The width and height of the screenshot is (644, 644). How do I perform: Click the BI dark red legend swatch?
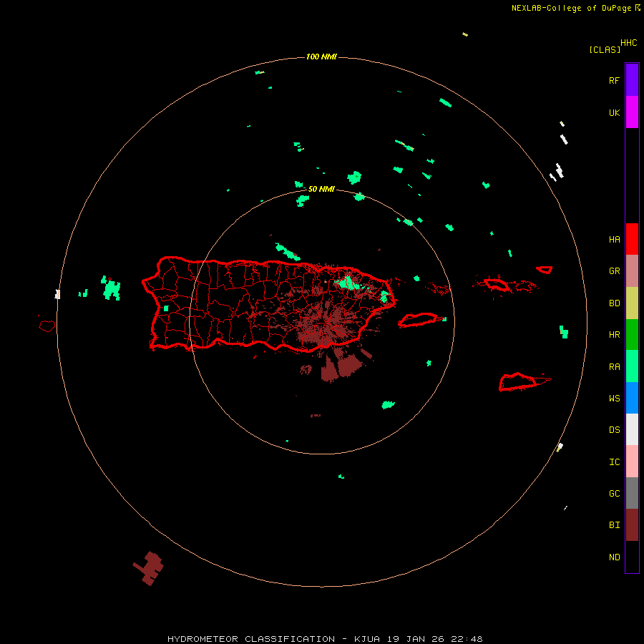(x=632, y=525)
